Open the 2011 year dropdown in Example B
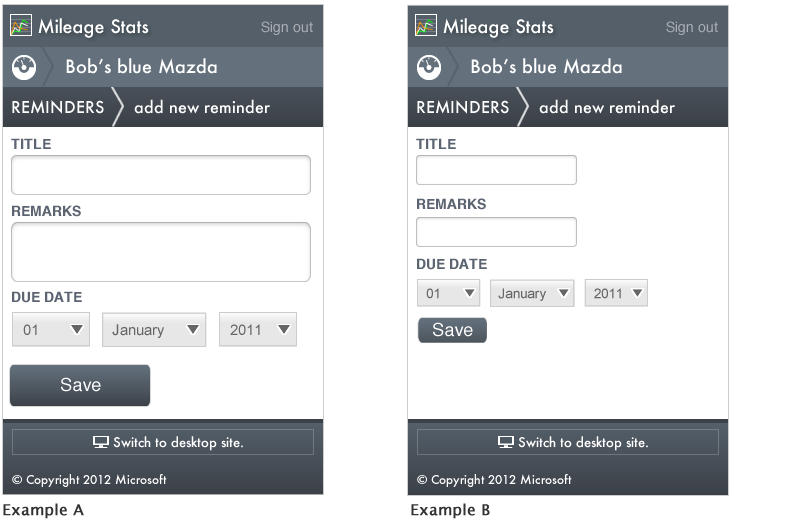 tap(616, 293)
